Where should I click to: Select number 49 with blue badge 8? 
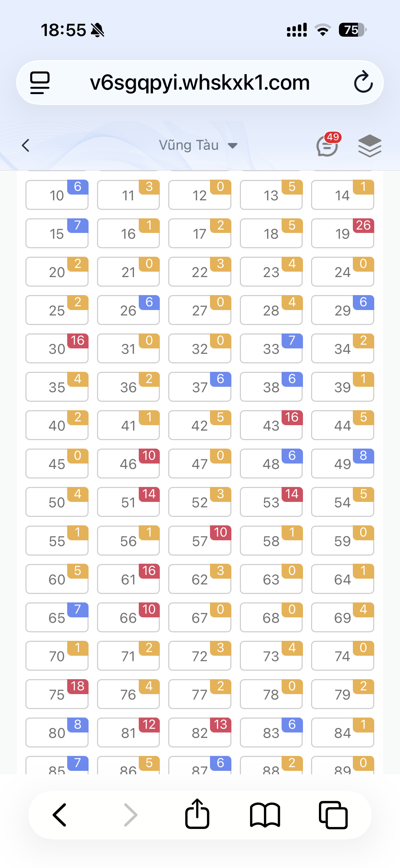(342, 463)
